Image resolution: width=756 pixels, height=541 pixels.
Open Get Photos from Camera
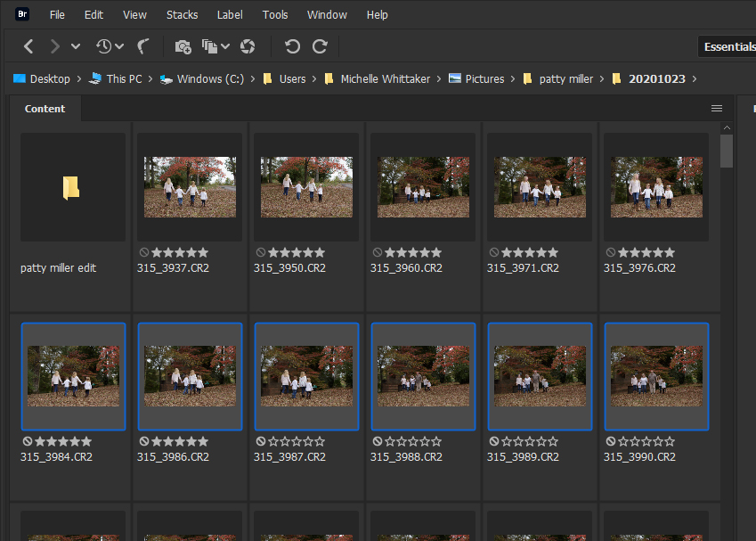[183, 45]
